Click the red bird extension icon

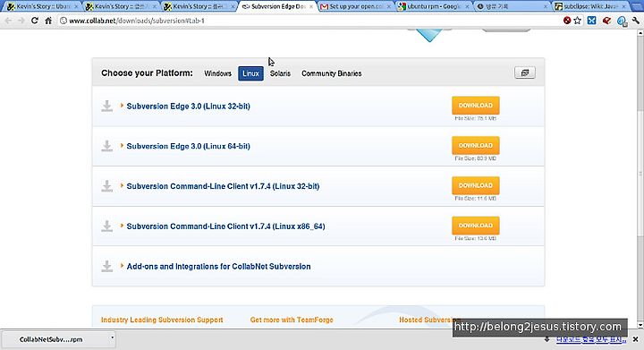coord(606,20)
